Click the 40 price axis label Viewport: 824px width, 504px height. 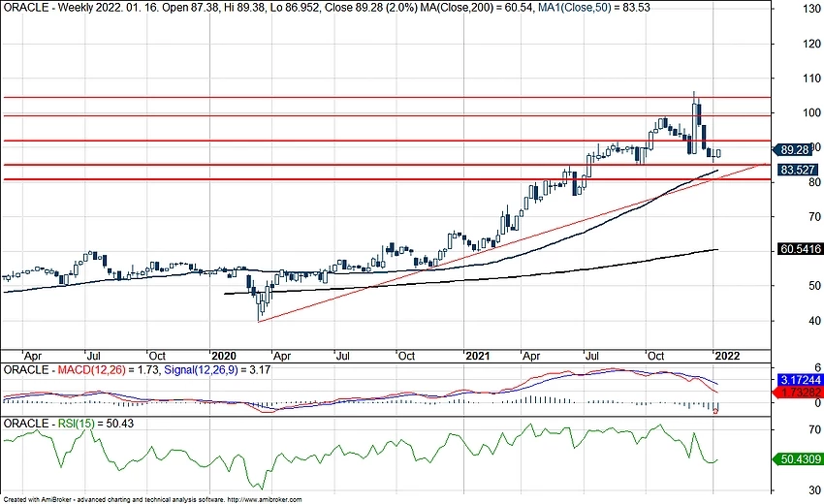click(814, 321)
